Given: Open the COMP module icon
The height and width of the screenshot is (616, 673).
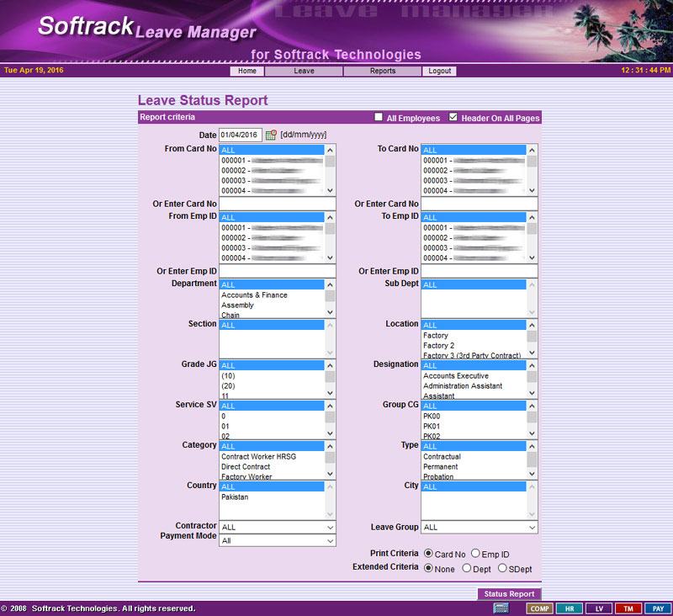Looking at the screenshot, I should pyautogui.click(x=539, y=608).
